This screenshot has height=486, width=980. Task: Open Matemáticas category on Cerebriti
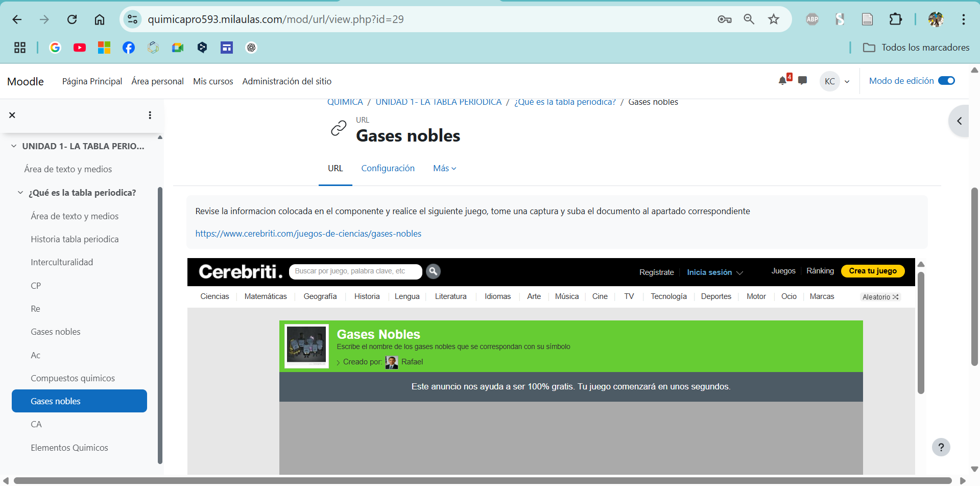266,296
